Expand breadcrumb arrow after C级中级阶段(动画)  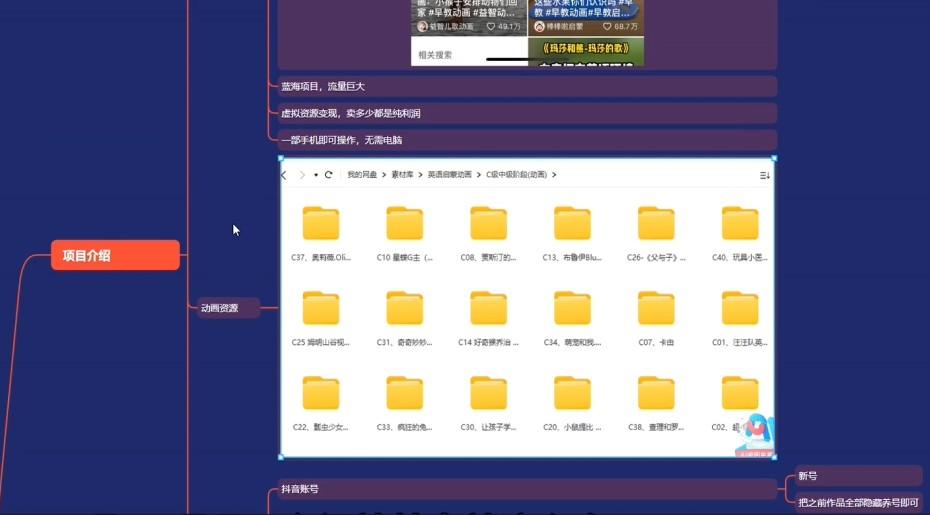tap(554, 175)
